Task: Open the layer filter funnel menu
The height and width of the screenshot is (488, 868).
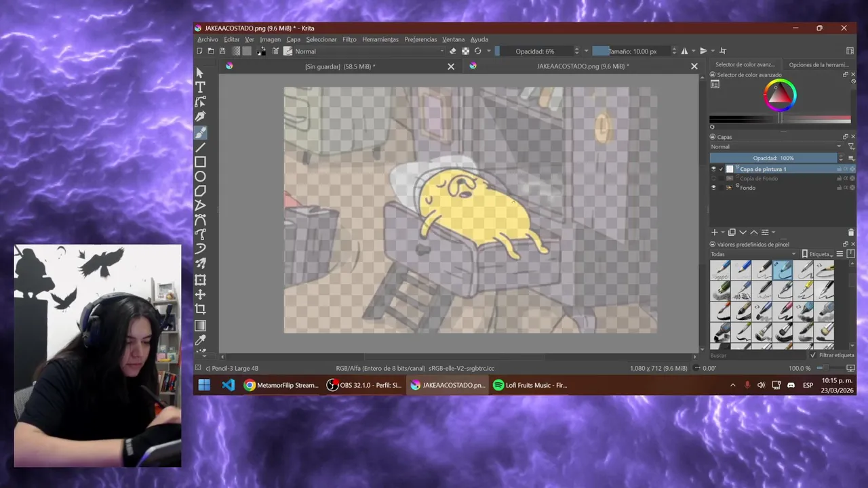Action: (x=851, y=146)
